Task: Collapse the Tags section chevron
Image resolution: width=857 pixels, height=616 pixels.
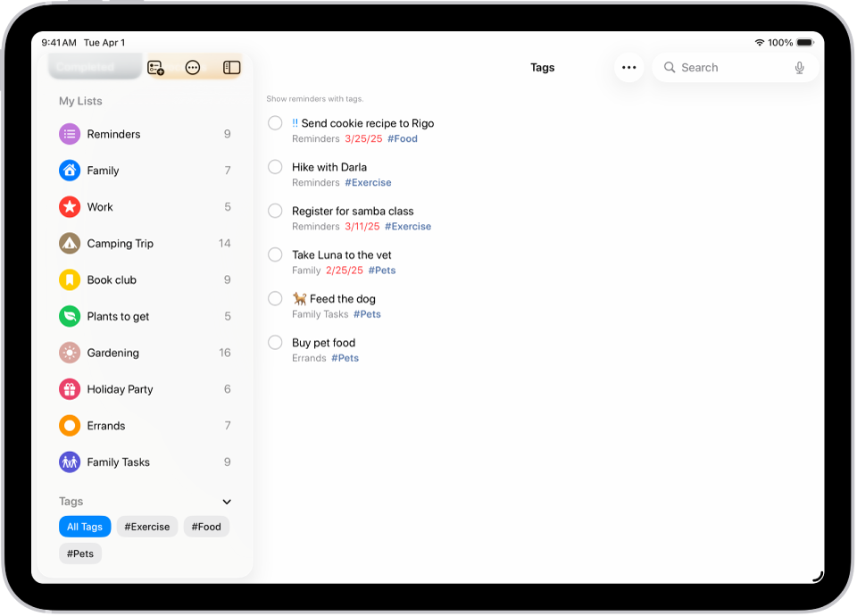Action: [226, 502]
